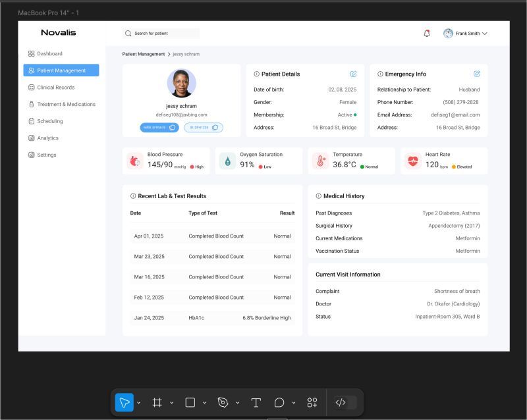This screenshot has height=420, width=527.
Task: Click 6.8% Borderline High result
Action: [267, 318]
